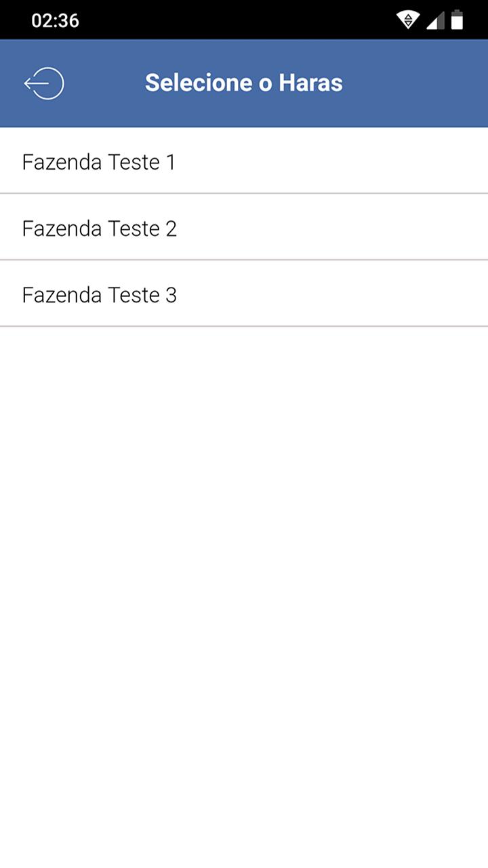The width and height of the screenshot is (488, 868).
Task: Choose the first farm row, Fazenda Teste 1
Action: tap(244, 161)
